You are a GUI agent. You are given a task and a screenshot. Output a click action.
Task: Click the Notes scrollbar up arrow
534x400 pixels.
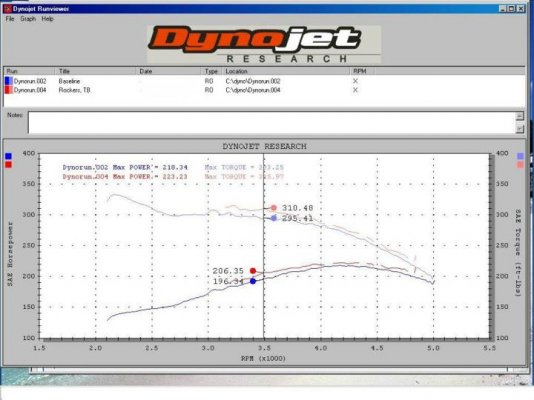pos(520,116)
